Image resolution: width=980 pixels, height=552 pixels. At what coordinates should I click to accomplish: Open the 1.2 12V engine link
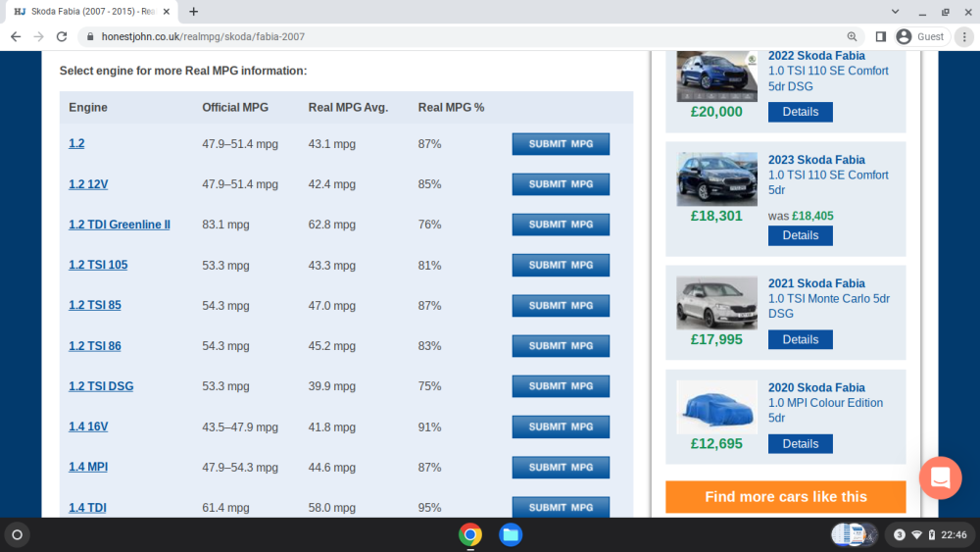pyautogui.click(x=88, y=184)
